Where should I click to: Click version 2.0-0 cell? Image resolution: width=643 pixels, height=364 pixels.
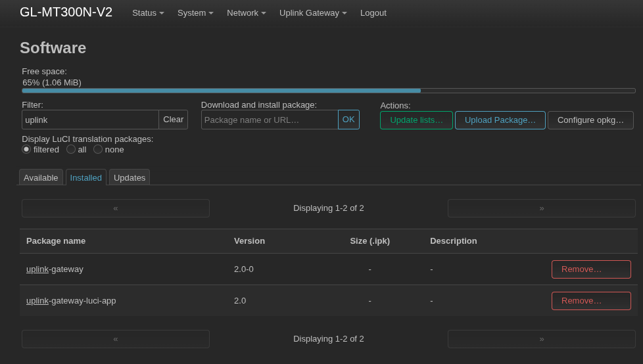(x=243, y=269)
